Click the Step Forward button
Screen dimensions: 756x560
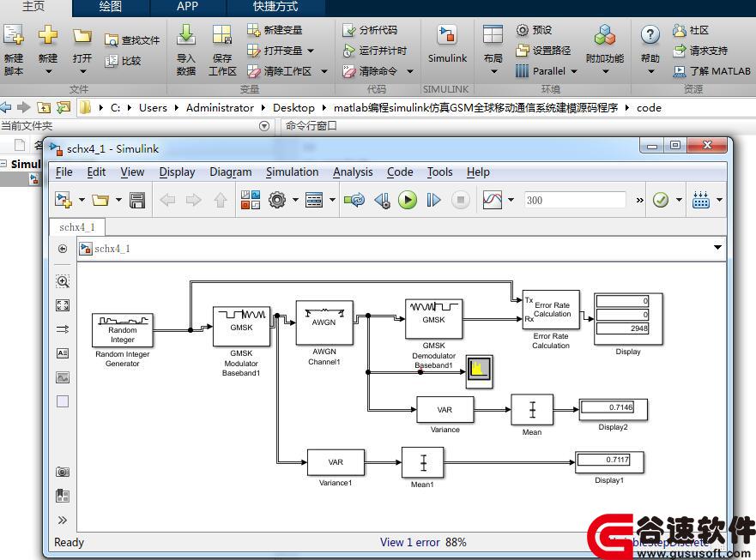434,200
